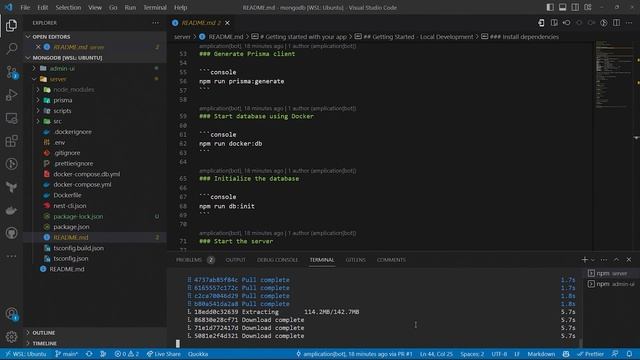Switch to the Comments tab
640x360 pixels.
click(x=391, y=260)
